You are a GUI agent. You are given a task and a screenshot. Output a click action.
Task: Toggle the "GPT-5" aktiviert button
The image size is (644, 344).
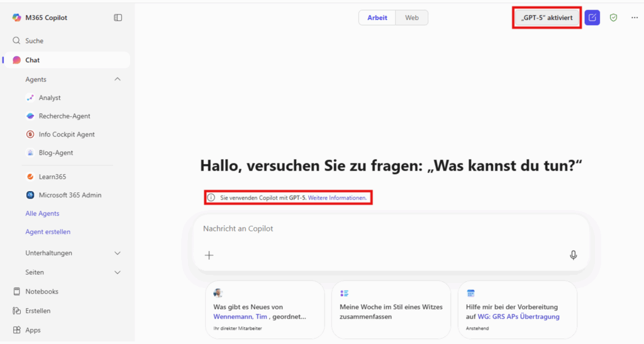pyautogui.click(x=547, y=18)
